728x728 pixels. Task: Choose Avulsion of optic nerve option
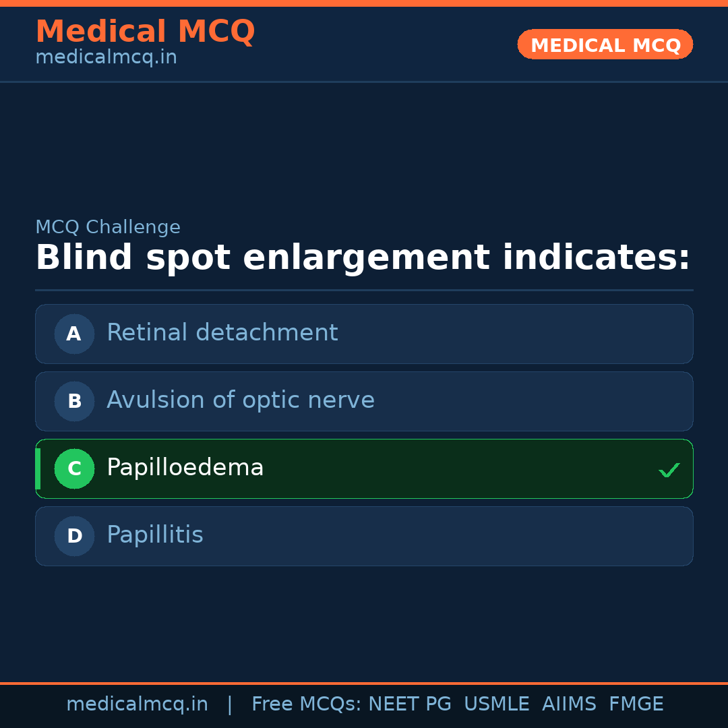tap(240, 400)
